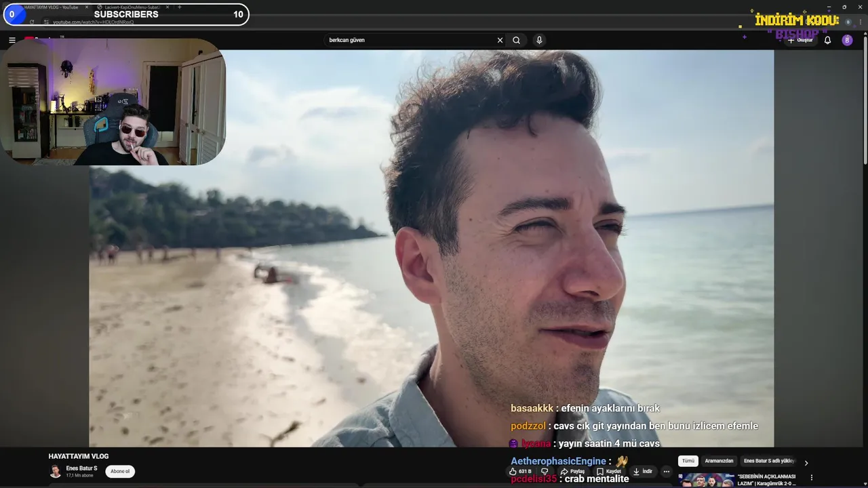The image size is (868, 488).
Task: Open more actions ellipsis under video
Action: [667, 471]
